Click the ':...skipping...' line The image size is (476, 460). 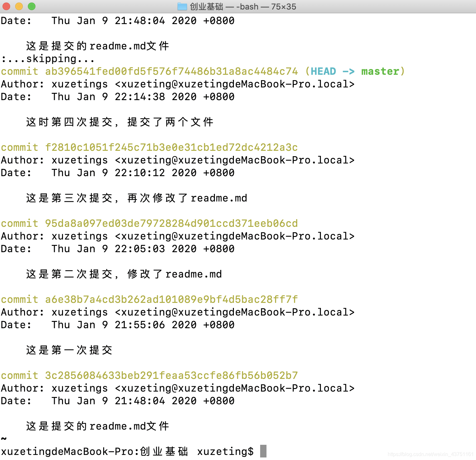(x=48, y=59)
